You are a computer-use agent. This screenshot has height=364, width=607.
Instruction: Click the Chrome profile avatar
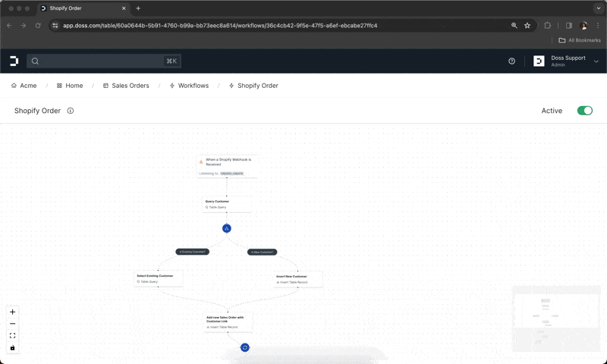(x=583, y=26)
